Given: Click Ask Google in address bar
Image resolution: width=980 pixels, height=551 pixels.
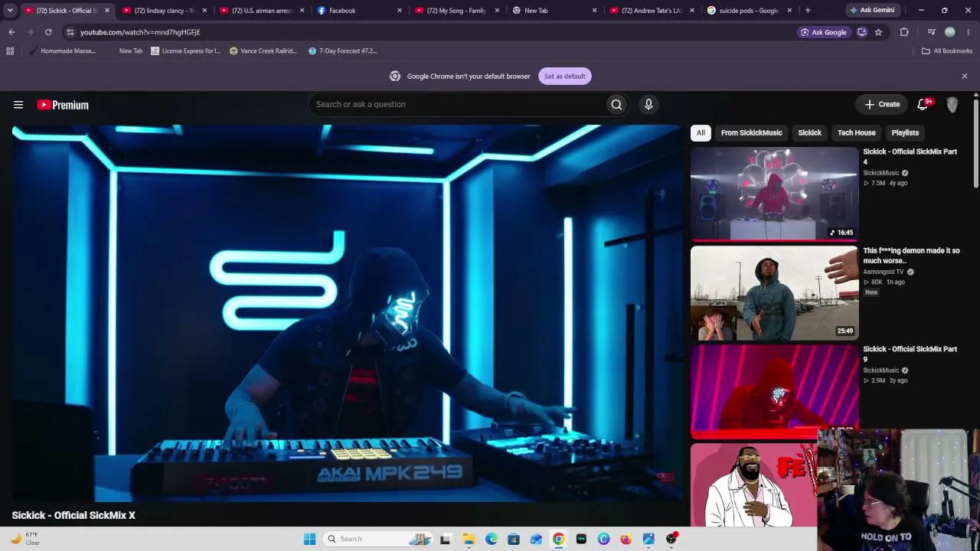Looking at the screenshot, I should pos(824,32).
